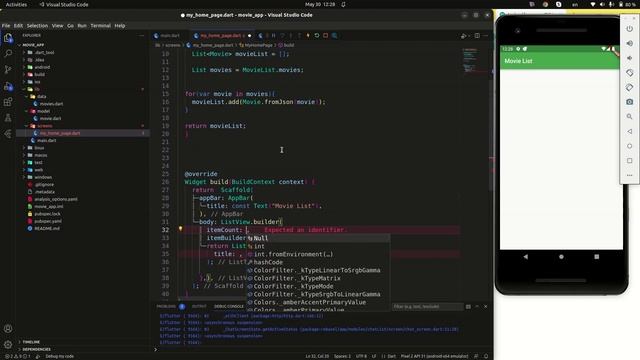Image resolution: width=640 pixels, height=360 pixels.
Task: Click the Pixel 2 API 31 device selector
Action: pos(434,356)
